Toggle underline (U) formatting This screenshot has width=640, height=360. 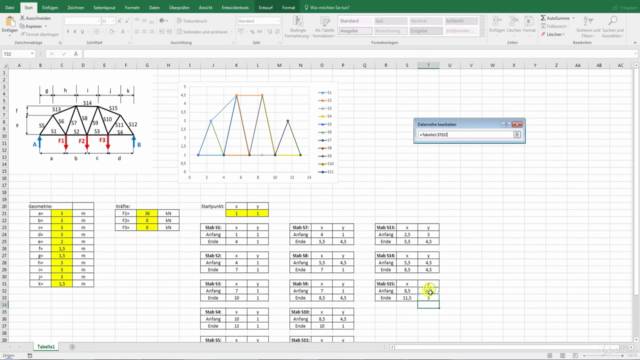82,32
